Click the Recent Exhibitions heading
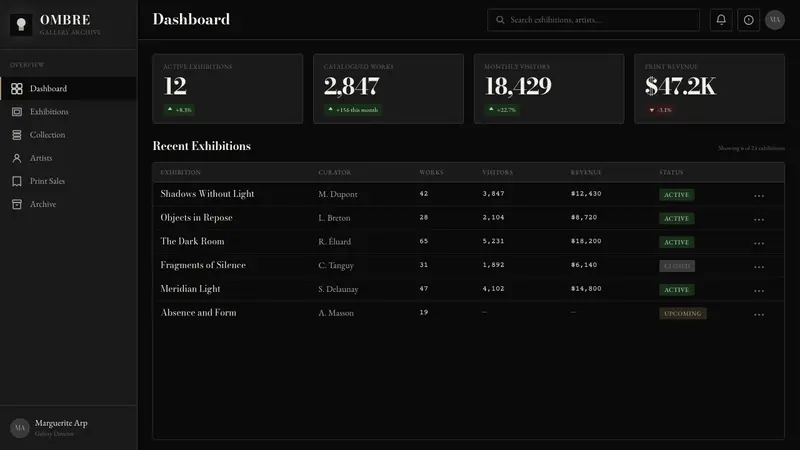This screenshot has width=800, height=450. tap(202, 146)
